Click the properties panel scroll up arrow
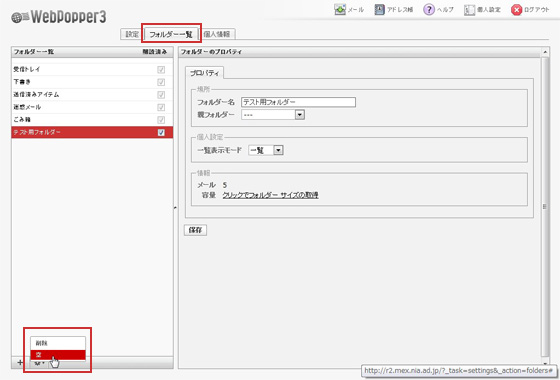 point(545,52)
